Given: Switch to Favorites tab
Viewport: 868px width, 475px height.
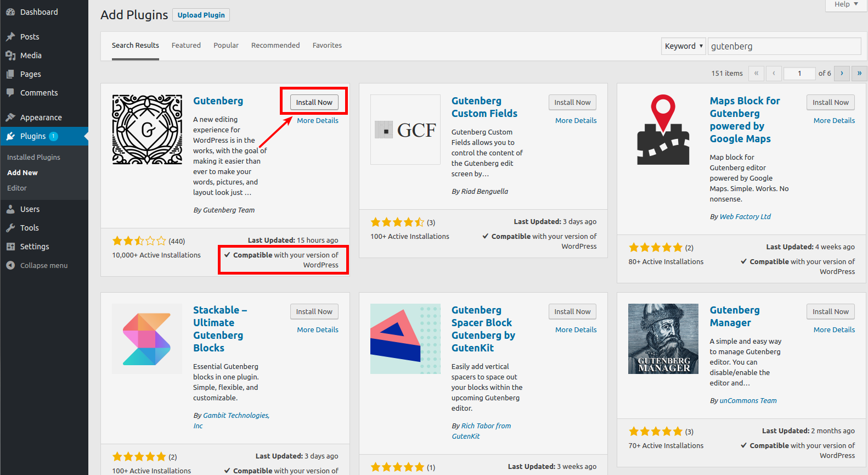Looking at the screenshot, I should [x=327, y=46].
